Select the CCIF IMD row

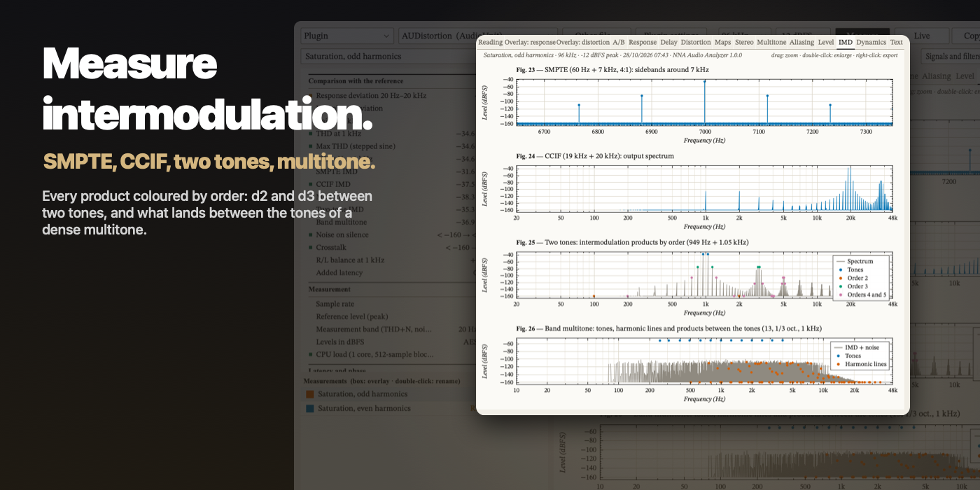(x=392, y=184)
